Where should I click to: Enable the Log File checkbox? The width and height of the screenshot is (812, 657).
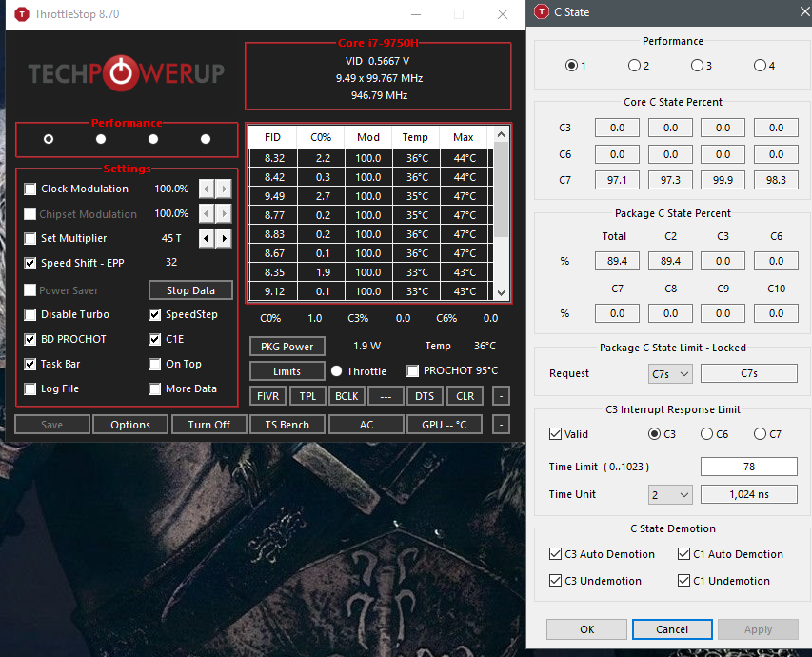click(30, 388)
